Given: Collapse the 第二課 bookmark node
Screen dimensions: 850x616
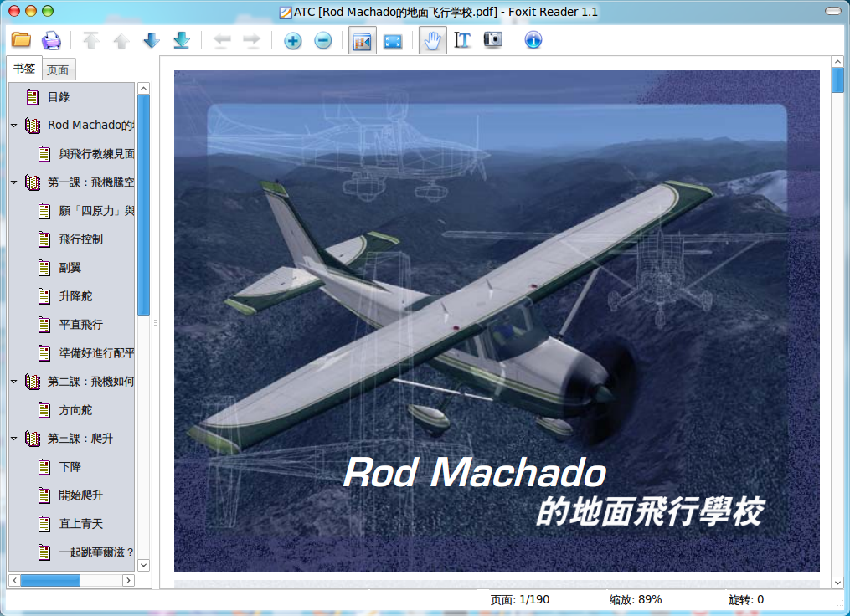Looking at the screenshot, I should coord(14,382).
